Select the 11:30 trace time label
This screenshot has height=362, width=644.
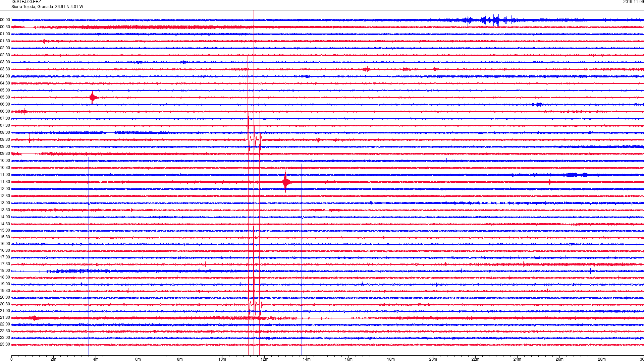pyautogui.click(x=5, y=182)
